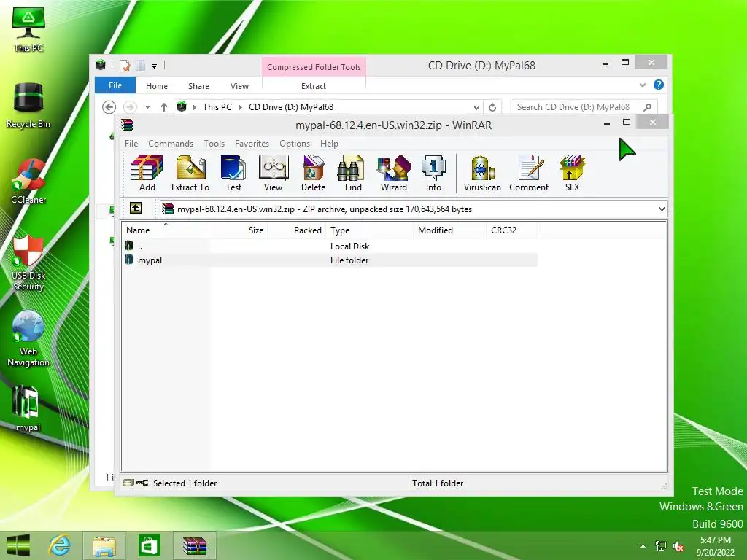
Task: Click This PC breadcrumb in address bar
Action: pos(217,107)
